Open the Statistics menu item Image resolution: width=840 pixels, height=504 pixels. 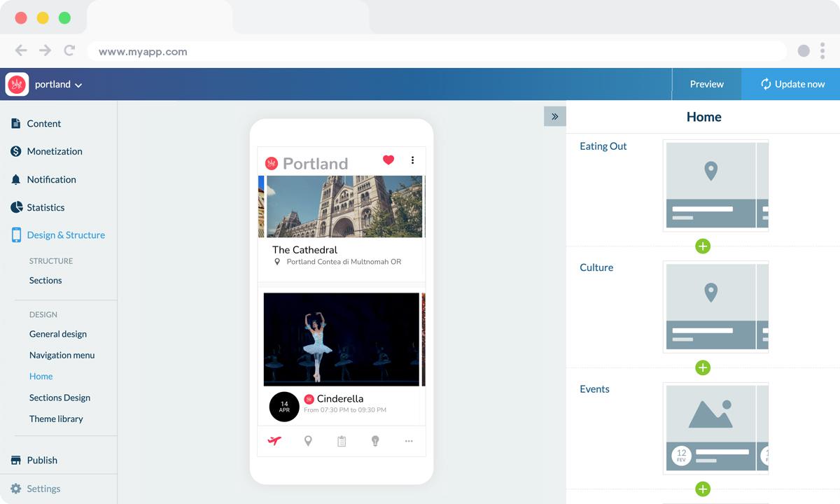(45, 207)
